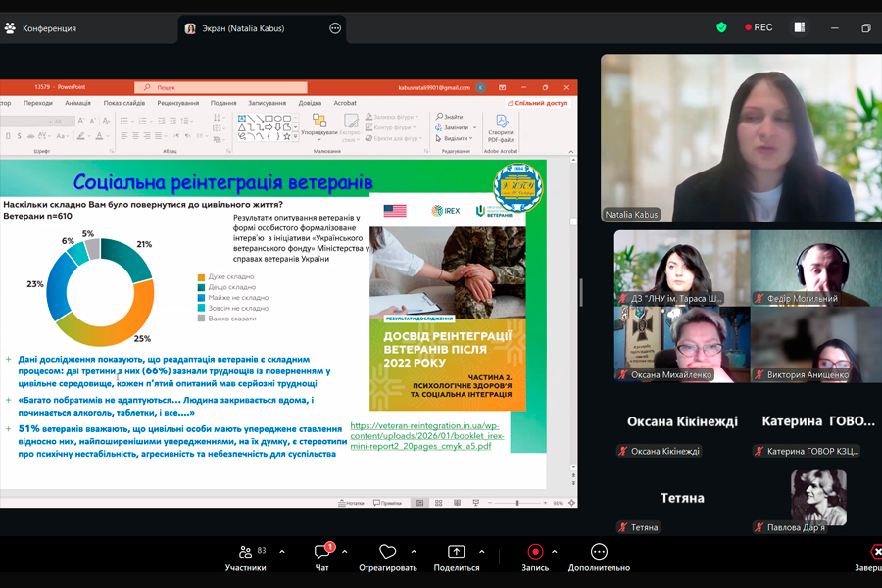
Task: Click REC recording indicator
Action: [759, 27]
